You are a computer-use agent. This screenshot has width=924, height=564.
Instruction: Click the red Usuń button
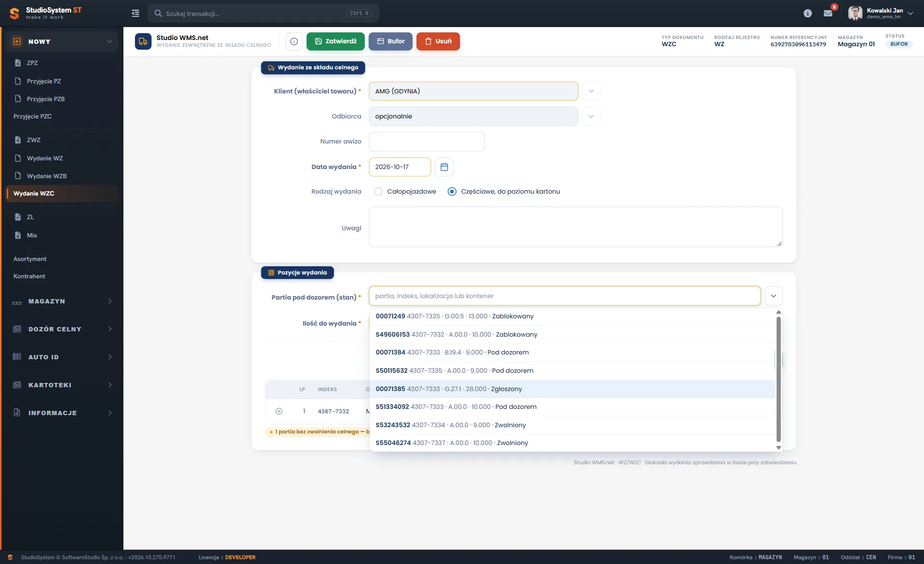(438, 41)
